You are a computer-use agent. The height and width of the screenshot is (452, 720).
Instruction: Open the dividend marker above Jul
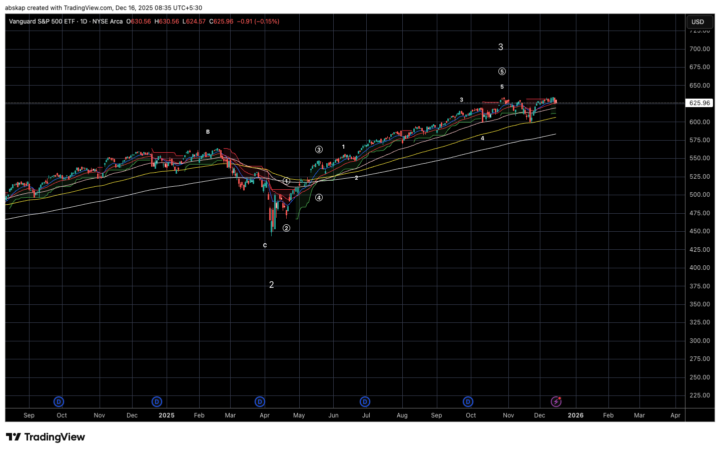[365, 402]
